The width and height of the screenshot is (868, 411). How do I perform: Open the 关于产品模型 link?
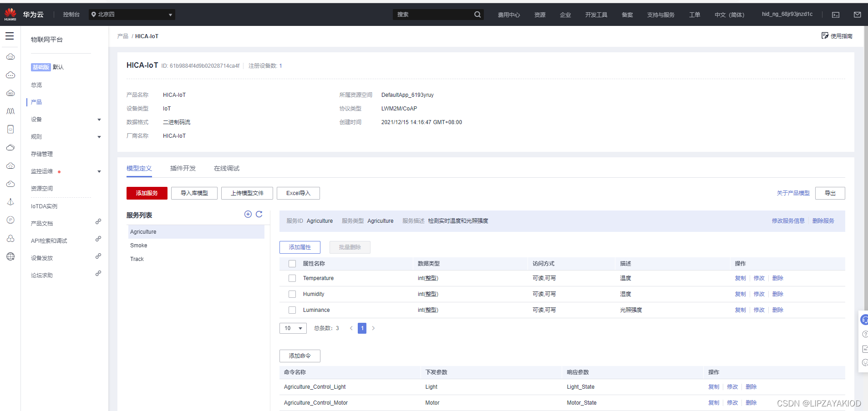point(793,193)
